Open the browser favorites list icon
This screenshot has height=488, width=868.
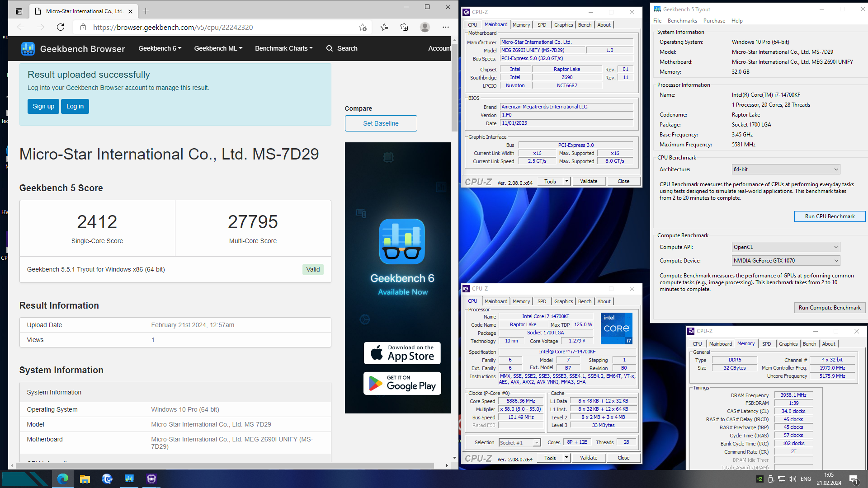pos(384,27)
